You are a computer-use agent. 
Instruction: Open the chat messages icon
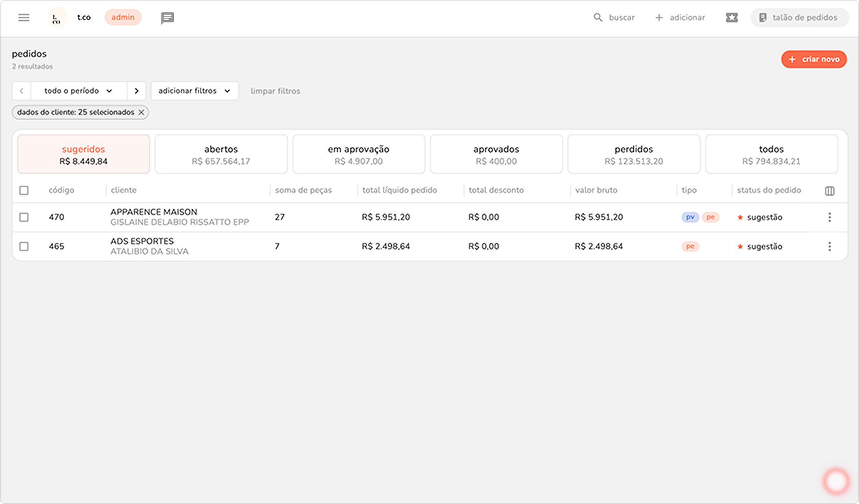pos(167,18)
